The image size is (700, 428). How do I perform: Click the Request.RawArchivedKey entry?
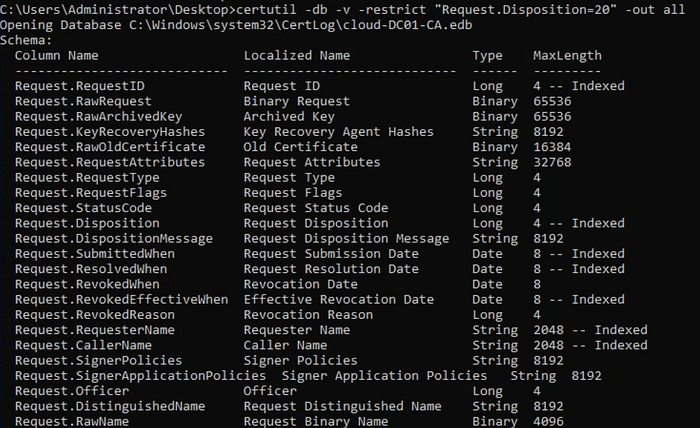99,116
